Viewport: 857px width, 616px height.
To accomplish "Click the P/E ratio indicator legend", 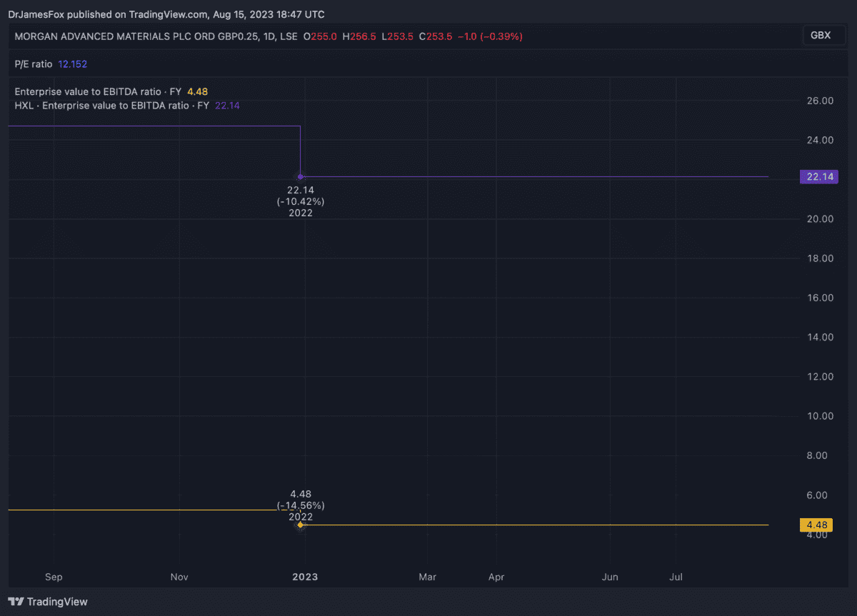I will (34, 64).
